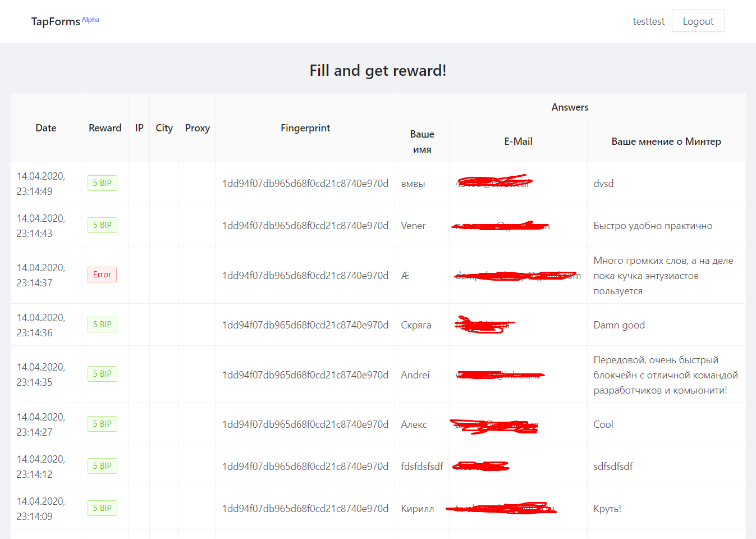
Task: Click the Reward column header
Action: (105, 128)
